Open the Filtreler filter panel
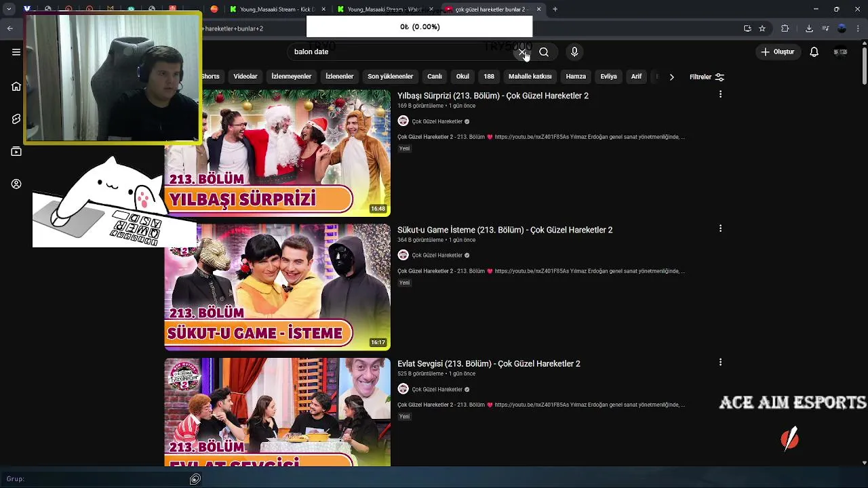The width and height of the screenshot is (868, 488). coord(707,77)
